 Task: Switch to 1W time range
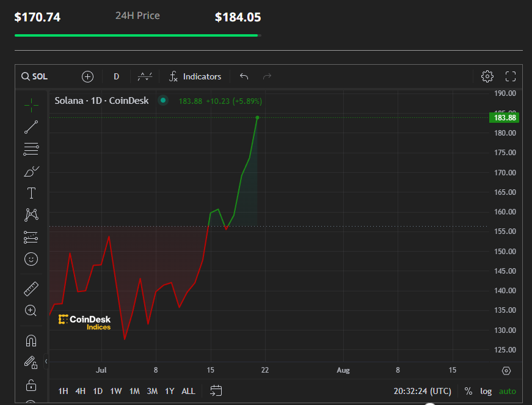tap(115, 391)
